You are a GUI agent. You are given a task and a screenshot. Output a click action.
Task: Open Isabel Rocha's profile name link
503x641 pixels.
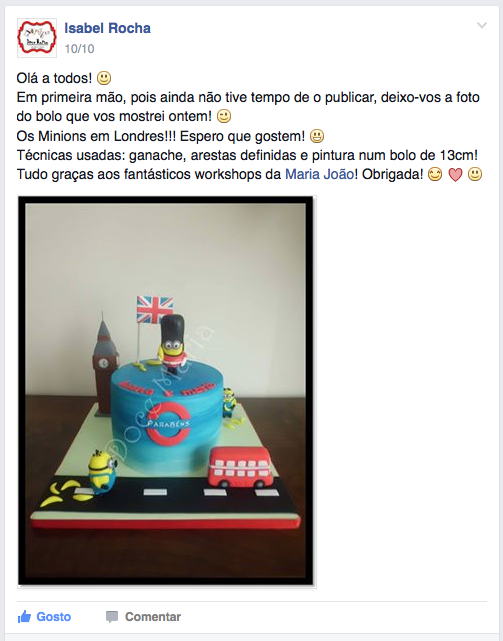108,28
